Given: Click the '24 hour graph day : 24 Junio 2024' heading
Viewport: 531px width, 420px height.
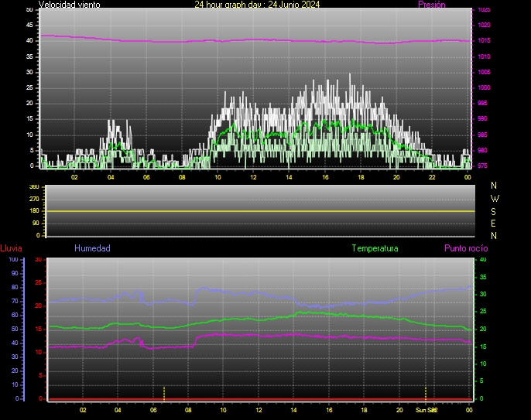Looking at the screenshot, I should [257, 5].
